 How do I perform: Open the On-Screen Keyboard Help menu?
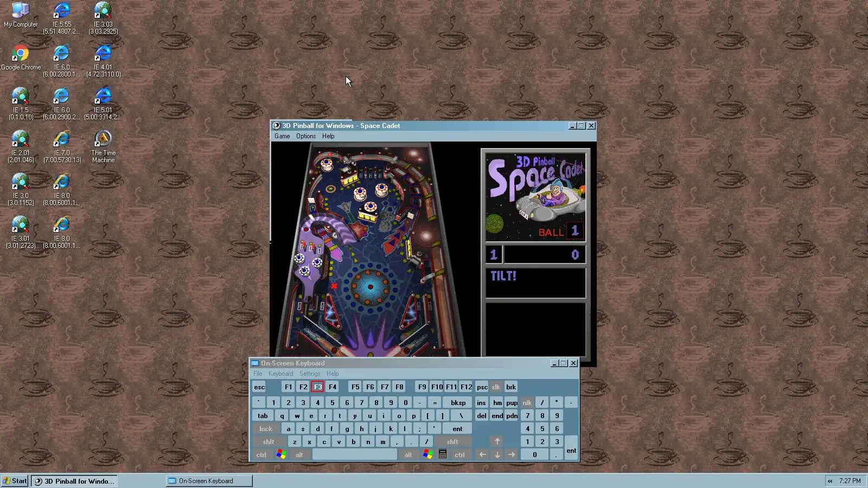pyautogui.click(x=333, y=374)
